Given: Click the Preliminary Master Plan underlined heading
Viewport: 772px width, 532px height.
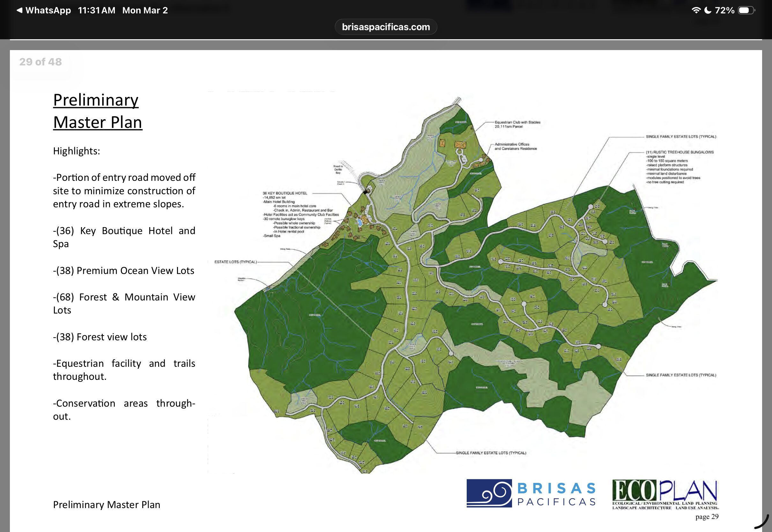Looking at the screenshot, I should [x=97, y=111].
